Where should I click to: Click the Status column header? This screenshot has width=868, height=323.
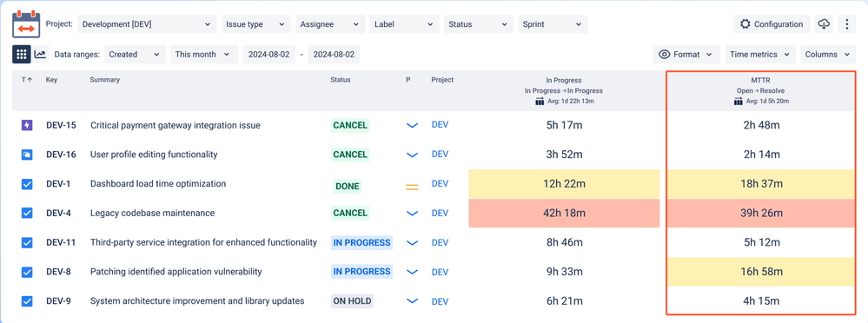[x=341, y=80]
